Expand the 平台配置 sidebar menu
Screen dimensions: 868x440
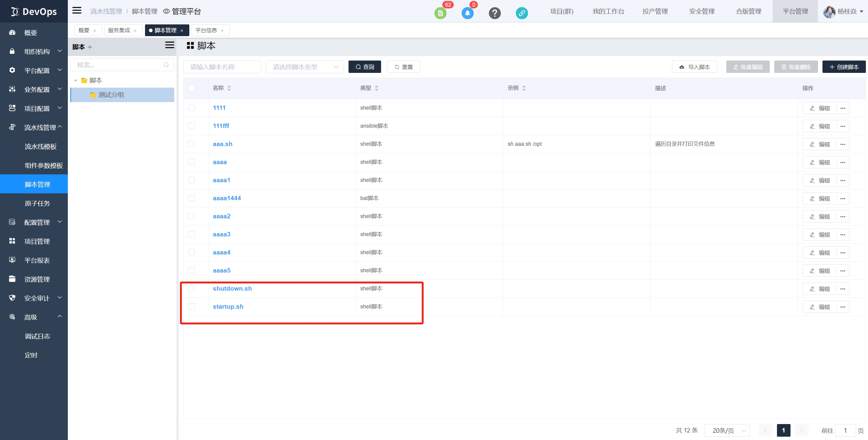[37, 70]
